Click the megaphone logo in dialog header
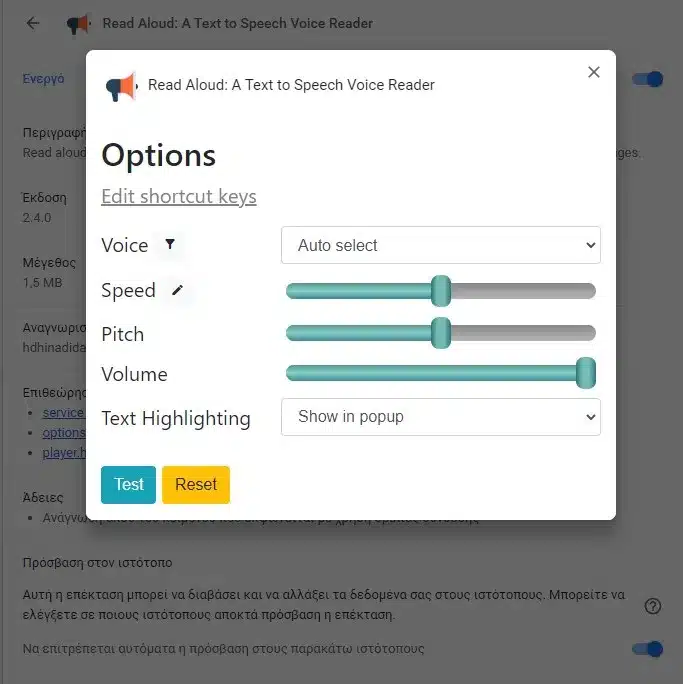 pyautogui.click(x=122, y=86)
